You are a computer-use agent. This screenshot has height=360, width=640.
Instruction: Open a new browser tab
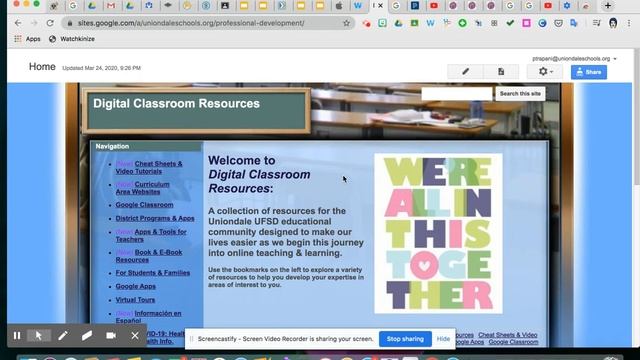click(x=608, y=6)
